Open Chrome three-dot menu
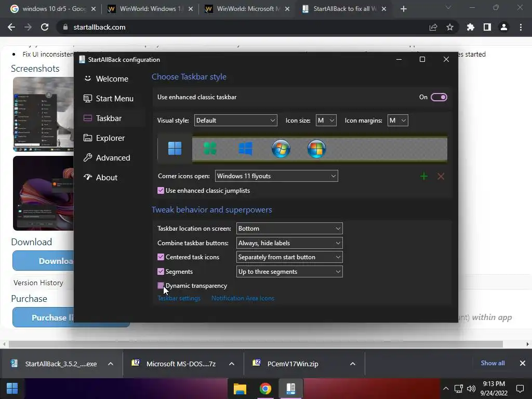This screenshot has height=399, width=532. pyautogui.click(x=521, y=27)
